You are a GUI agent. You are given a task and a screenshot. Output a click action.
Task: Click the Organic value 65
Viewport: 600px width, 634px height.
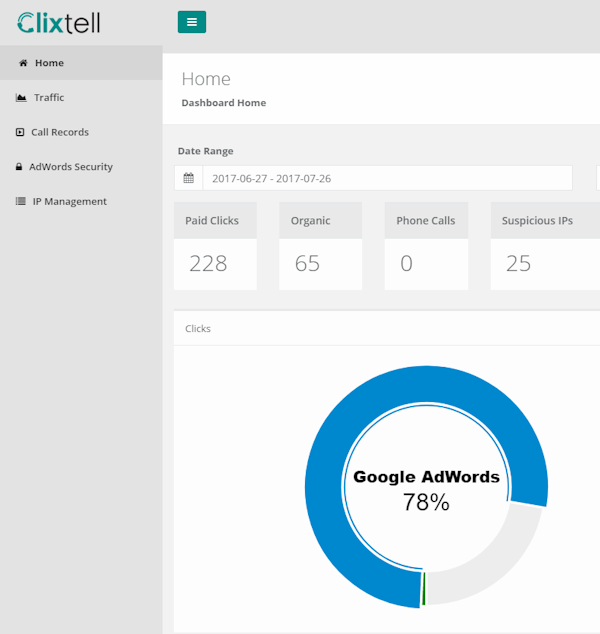(x=307, y=263)
